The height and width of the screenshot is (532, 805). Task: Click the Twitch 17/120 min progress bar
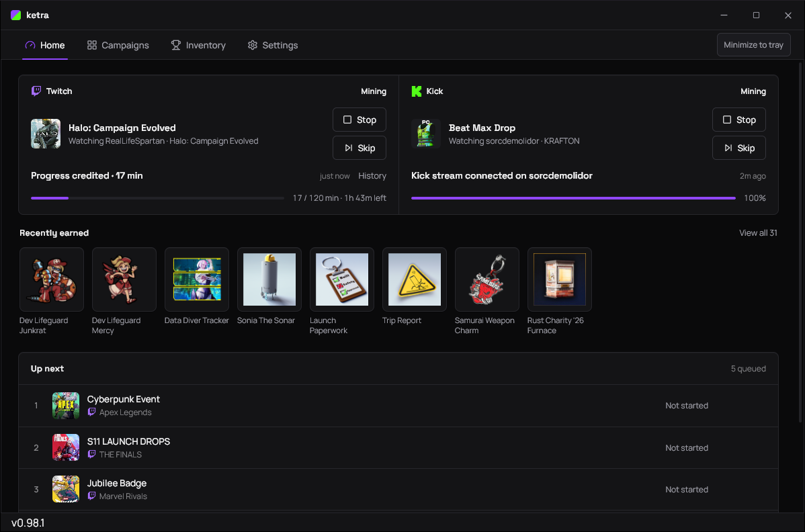tap(157, 198)
